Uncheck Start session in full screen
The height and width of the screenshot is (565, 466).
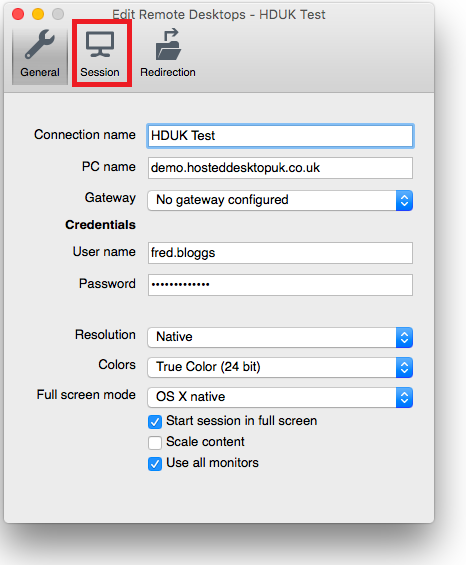pyautogui.click(x=155, y=422)
